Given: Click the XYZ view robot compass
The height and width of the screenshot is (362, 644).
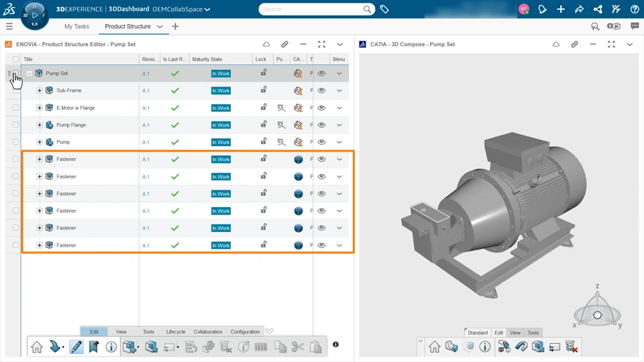Looking at the screenshot, I should (x=597, y=306).
